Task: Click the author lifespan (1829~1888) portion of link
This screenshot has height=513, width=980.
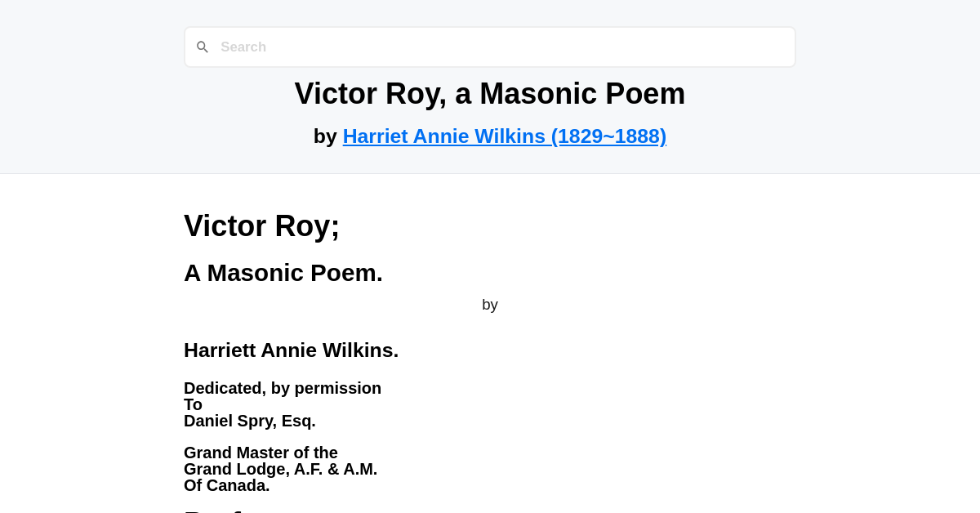Action: coord(610,136)
